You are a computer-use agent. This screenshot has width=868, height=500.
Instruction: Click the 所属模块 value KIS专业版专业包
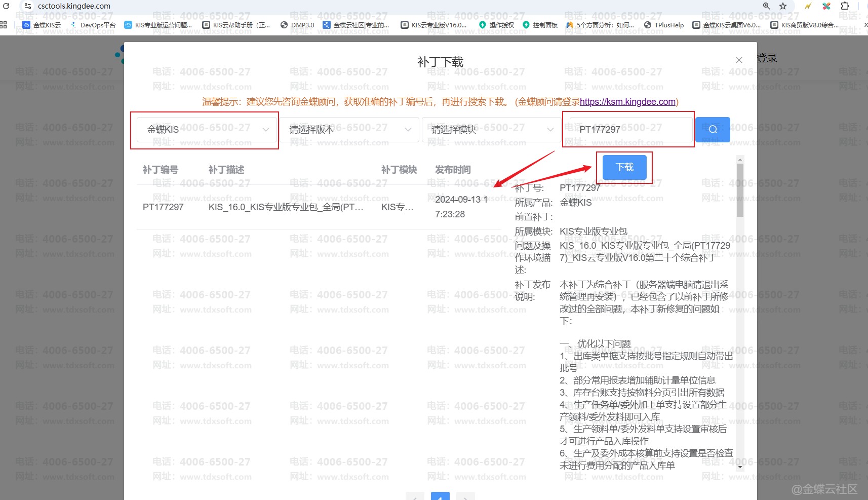(594, 232)
